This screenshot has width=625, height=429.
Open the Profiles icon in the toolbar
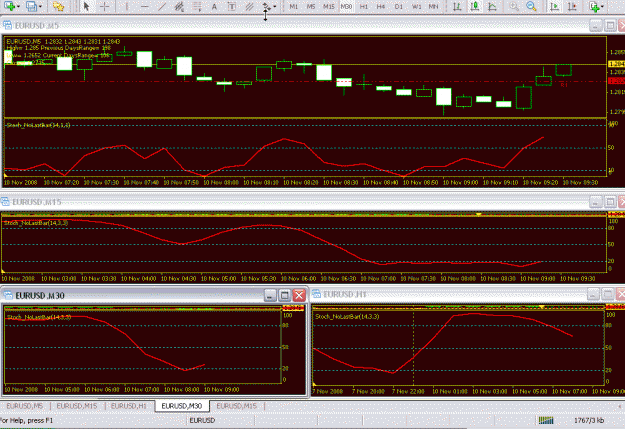31,6
